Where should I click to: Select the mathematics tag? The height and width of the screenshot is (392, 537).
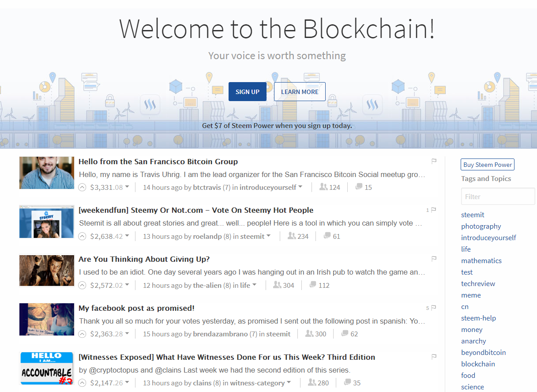481,260
